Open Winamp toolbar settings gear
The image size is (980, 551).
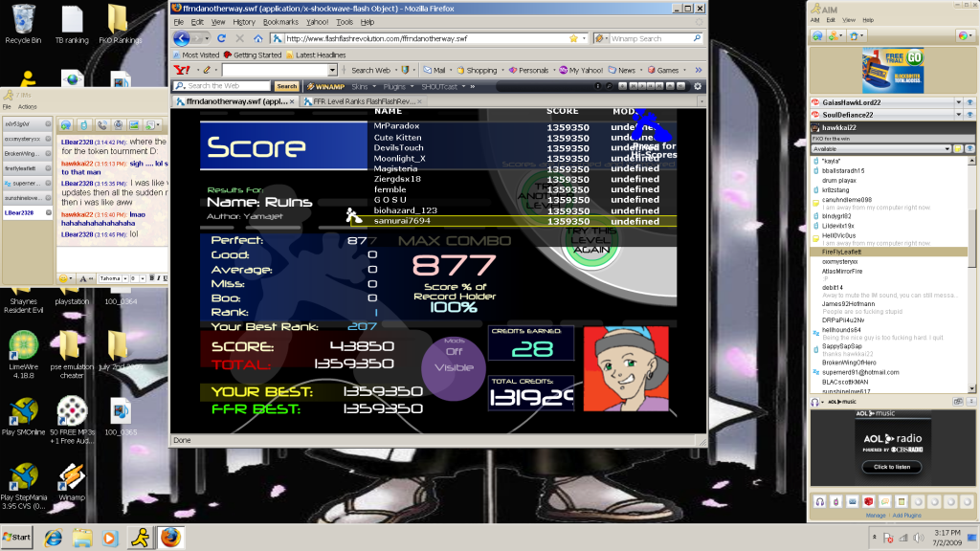[698, 86]
